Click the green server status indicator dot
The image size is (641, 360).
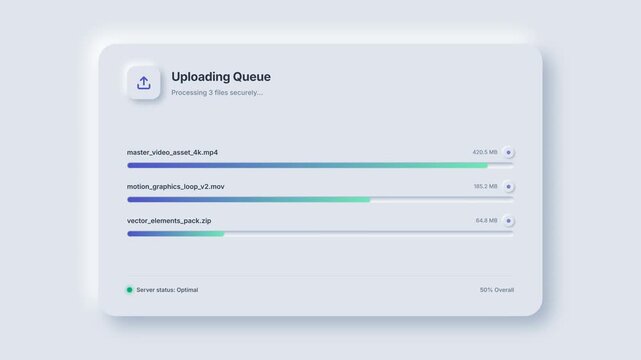[x=130, y=290]
